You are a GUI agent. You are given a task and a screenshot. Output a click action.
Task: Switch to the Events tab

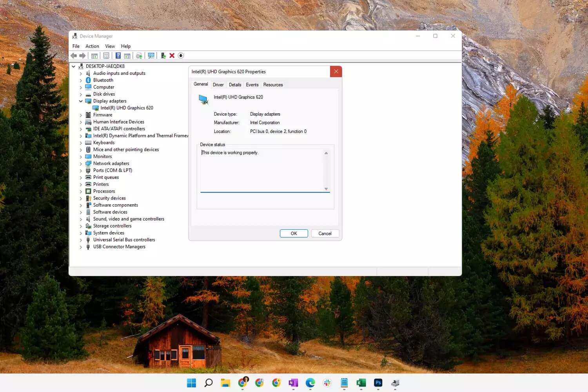tap(252, 85)
